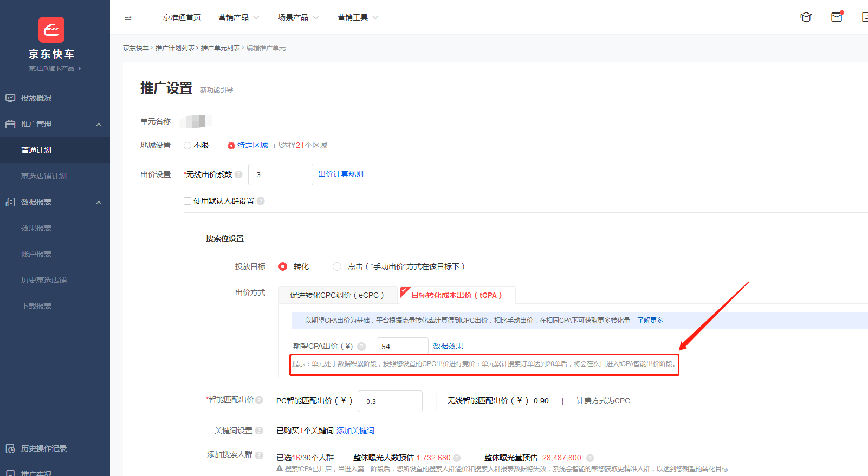Click the 新功能引导 link
The height and width of the screenshot is (476, 868).
tap(217, 90)
